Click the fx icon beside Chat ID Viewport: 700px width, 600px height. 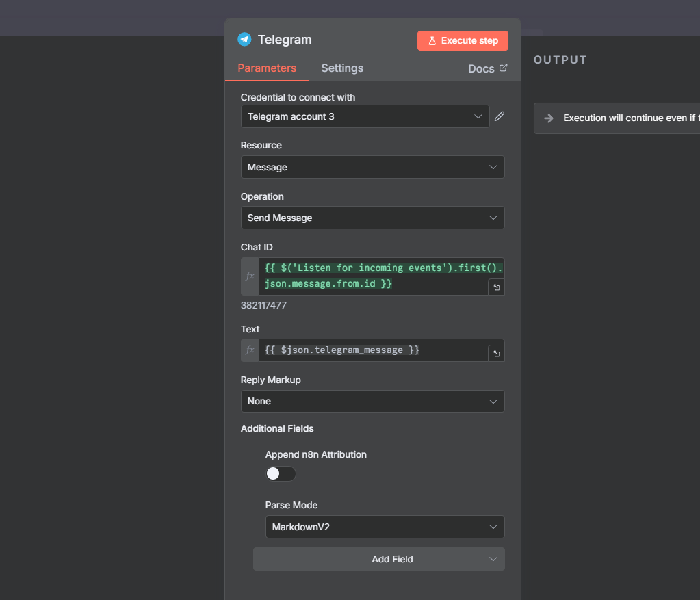(249, 276)
